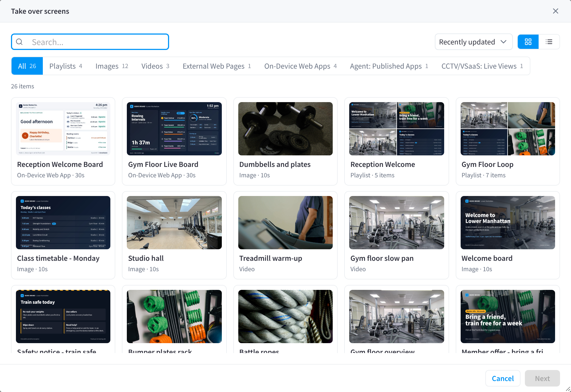The width and height of the screenshot is (571, 392).
Task: Choose Gym floor slow pan video
Action: [397, 223]
